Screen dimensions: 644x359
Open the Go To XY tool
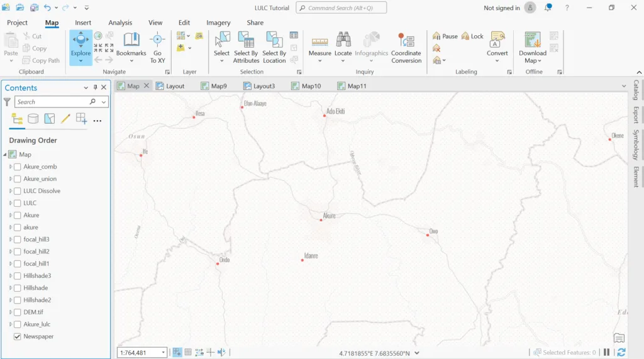tap(157, 48)
